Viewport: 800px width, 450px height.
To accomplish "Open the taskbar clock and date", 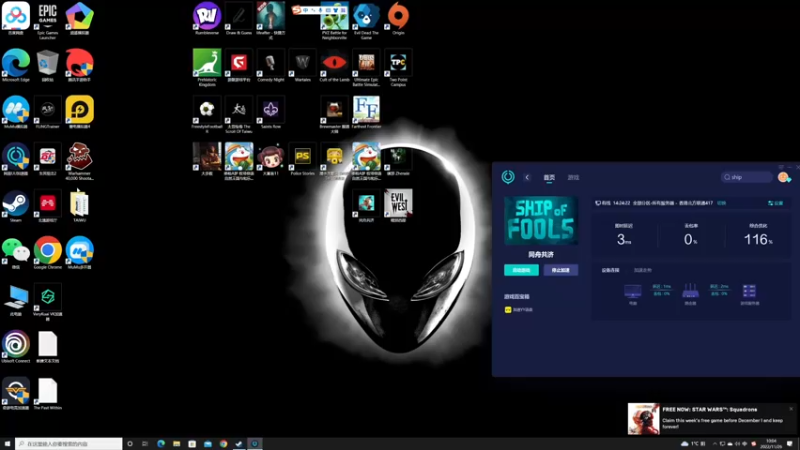I will coord(771,444).
